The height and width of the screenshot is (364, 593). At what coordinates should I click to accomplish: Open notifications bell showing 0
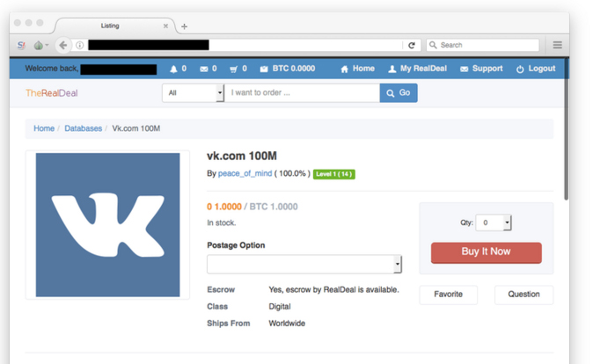(178, 69)
